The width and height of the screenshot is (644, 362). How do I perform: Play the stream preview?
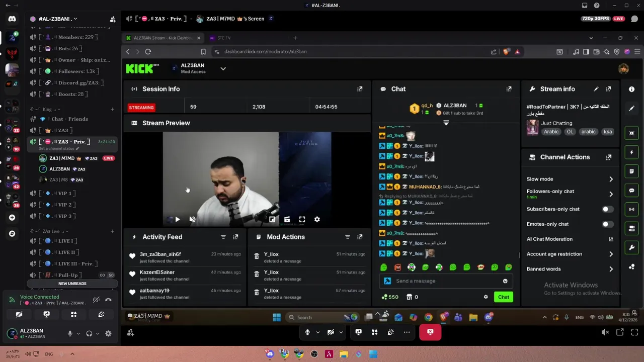point(177,220)
